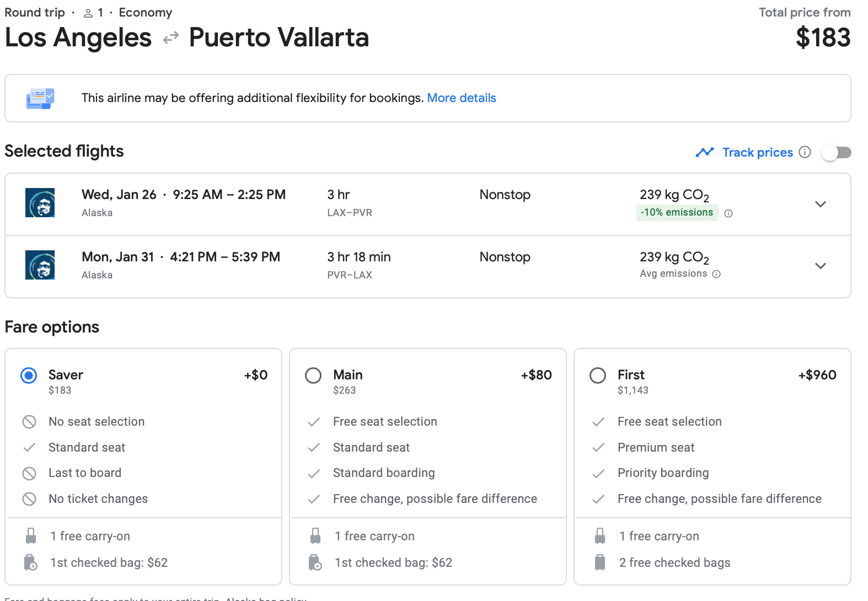This screenshot has height=601, width=868.
Task: Expand Mon, Jan 31 flight details
Action: tap(820, 266)
